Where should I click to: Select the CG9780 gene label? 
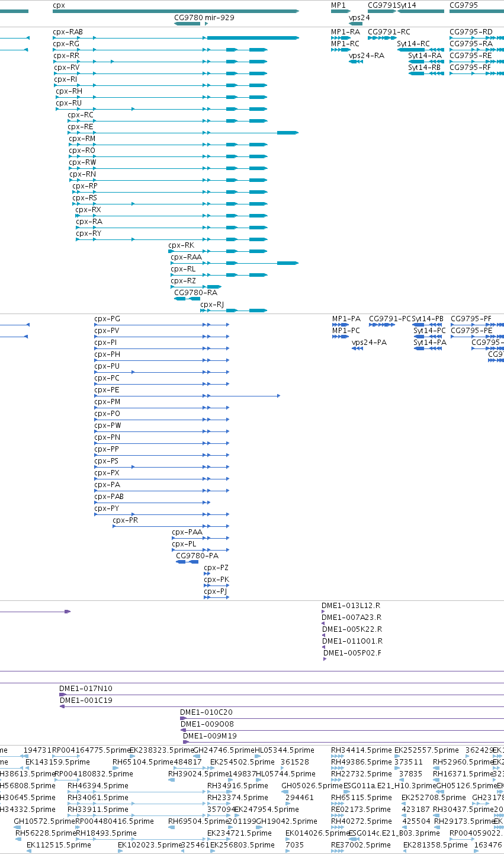(188, 18)
